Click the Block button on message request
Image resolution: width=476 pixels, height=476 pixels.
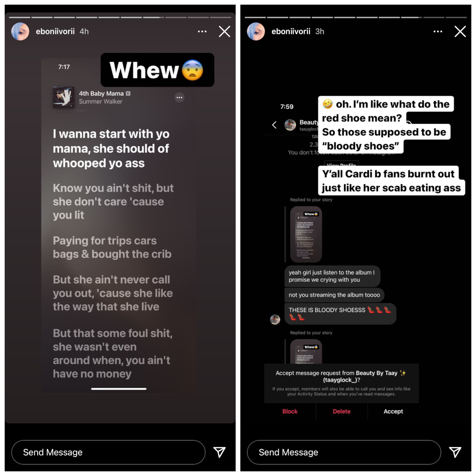[290, 411]
